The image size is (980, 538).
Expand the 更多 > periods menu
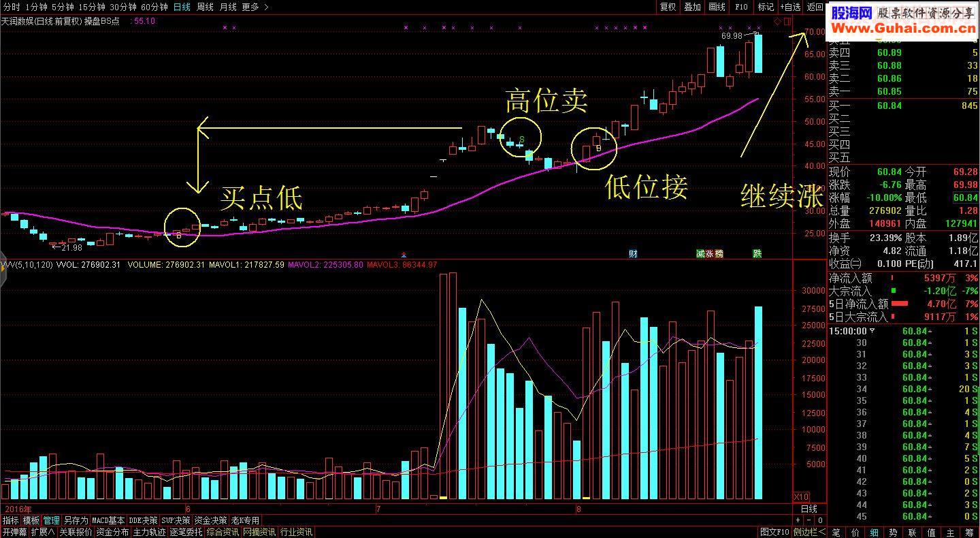(x=255, y=7)
